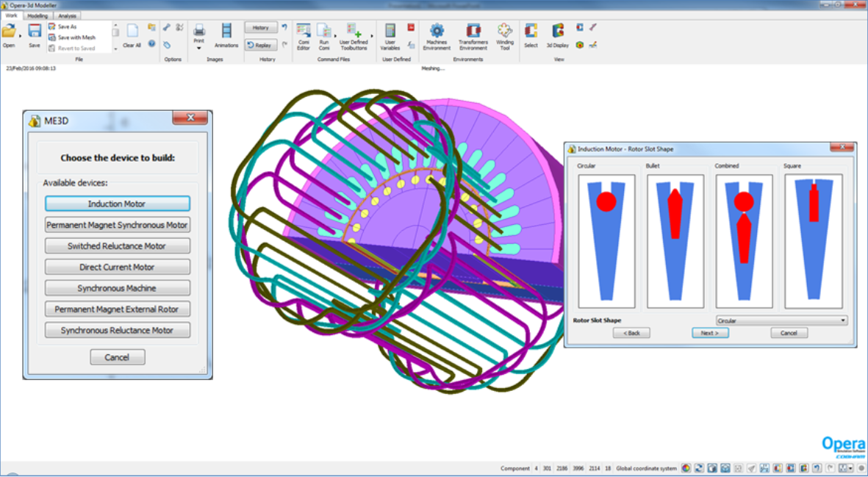
Task: Pick the Square rotor slot thumbnail
Action: (x=813, y=241)
